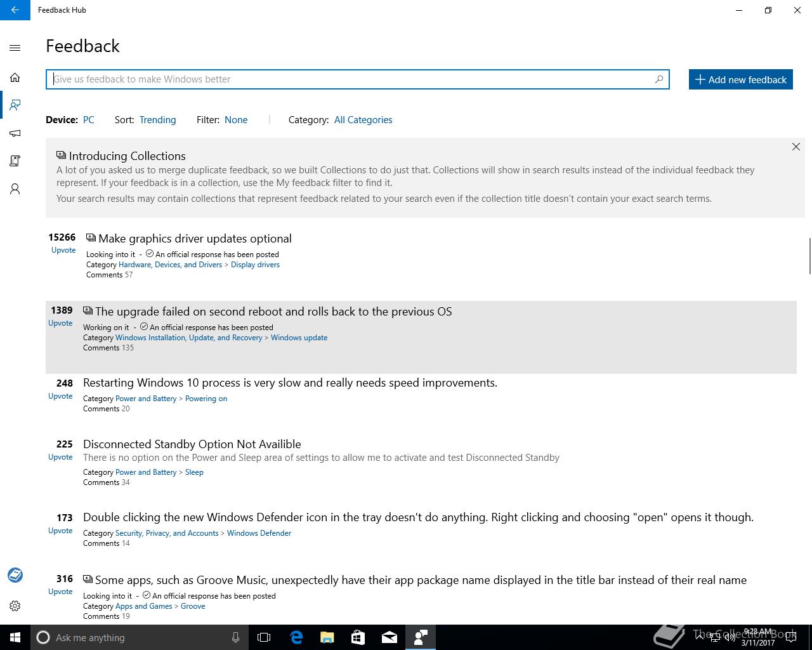Click the Groove subcategory link
Viewport: 812px width, 650px height.
(x=193, y=606)
